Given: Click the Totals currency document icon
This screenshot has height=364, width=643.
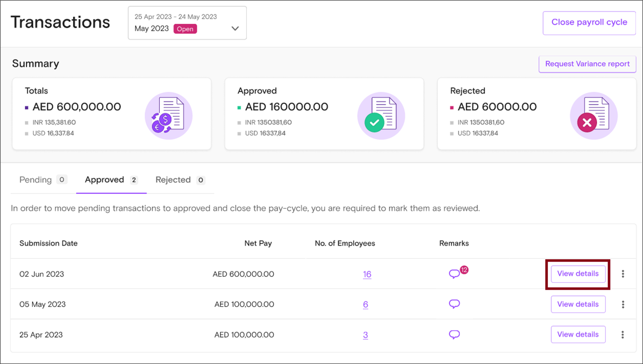Looking at the screenshot, I should click(168, 115).
